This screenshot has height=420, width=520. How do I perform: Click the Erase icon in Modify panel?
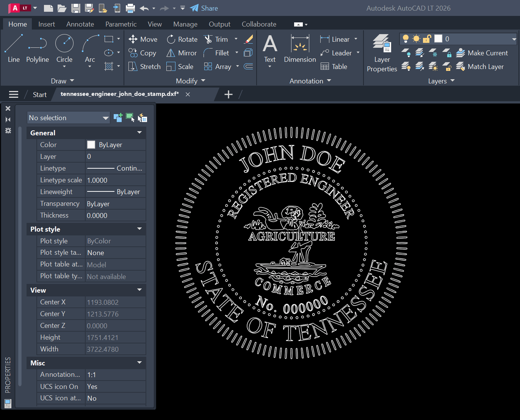pyautogui.click(x=249, y=39)
